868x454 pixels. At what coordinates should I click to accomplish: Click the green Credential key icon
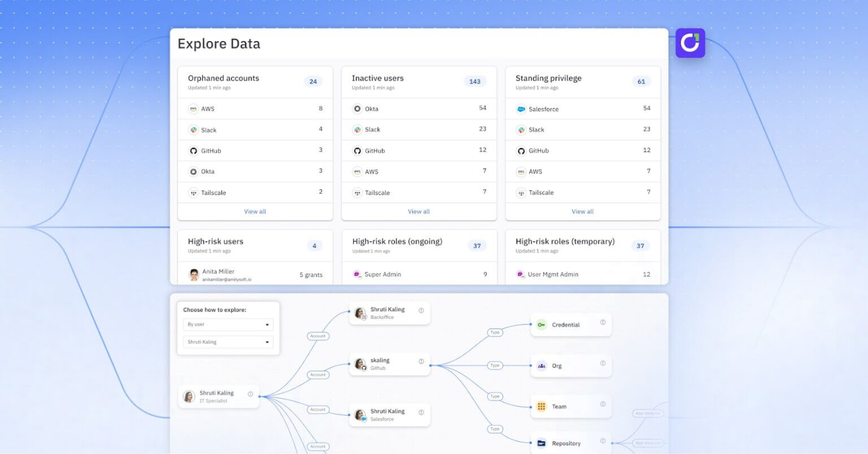coord(541,325)
